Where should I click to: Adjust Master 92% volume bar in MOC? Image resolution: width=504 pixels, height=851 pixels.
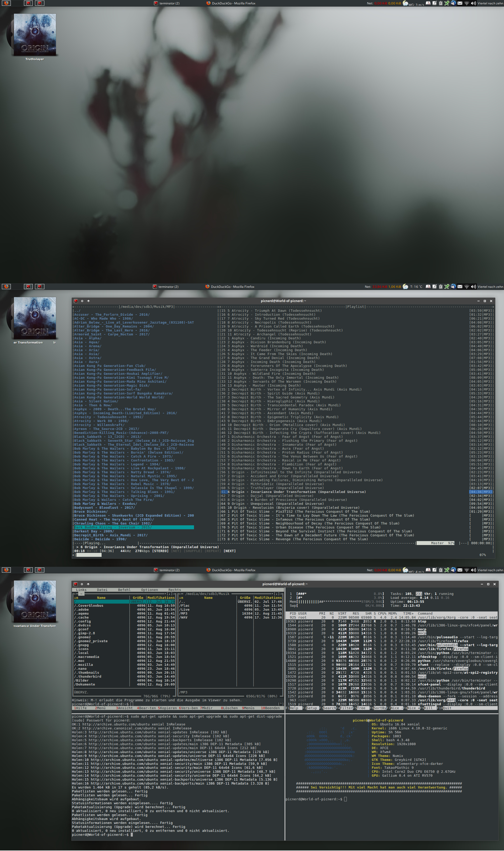point(435,543)
